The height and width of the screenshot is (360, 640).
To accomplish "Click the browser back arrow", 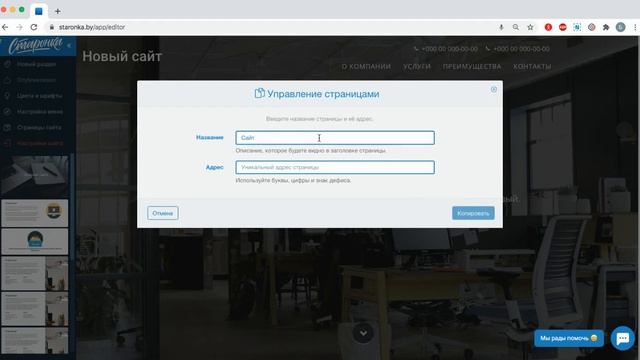I will coord(5,27).
